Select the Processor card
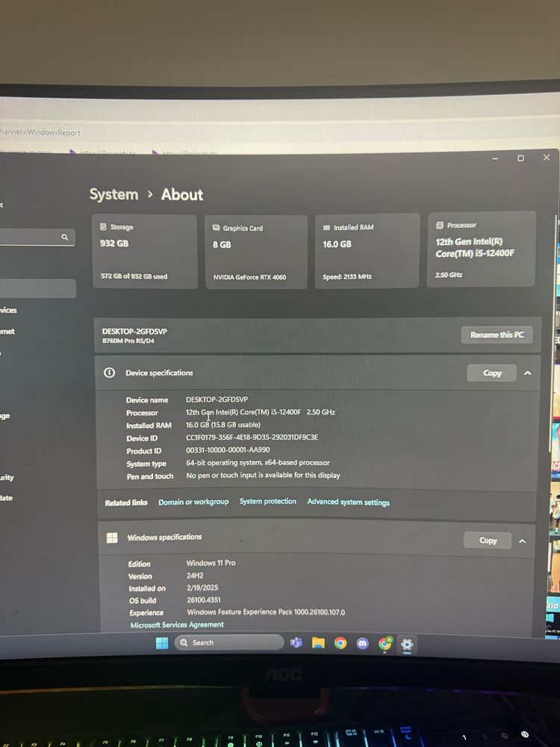 click(482, 249)
